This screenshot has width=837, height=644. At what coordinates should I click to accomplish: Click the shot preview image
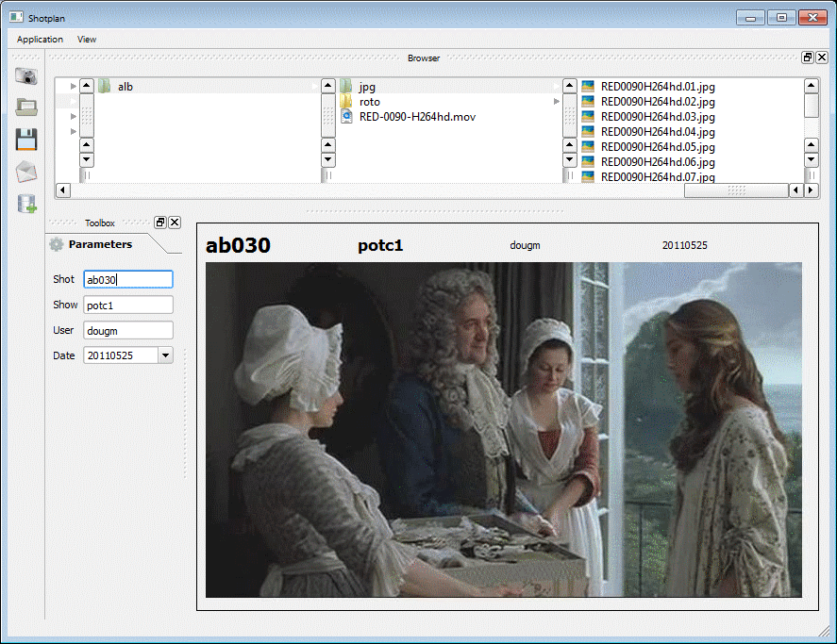pos(503,430)
